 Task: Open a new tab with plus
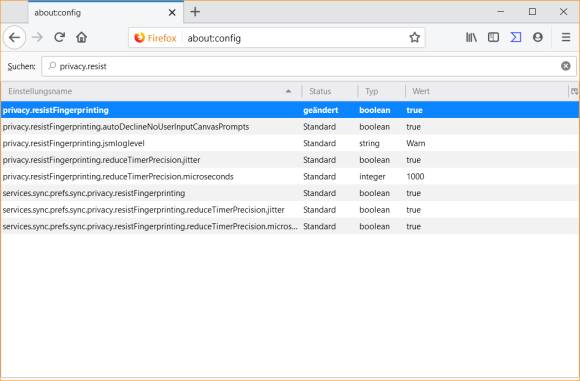(x=195, y=12)
